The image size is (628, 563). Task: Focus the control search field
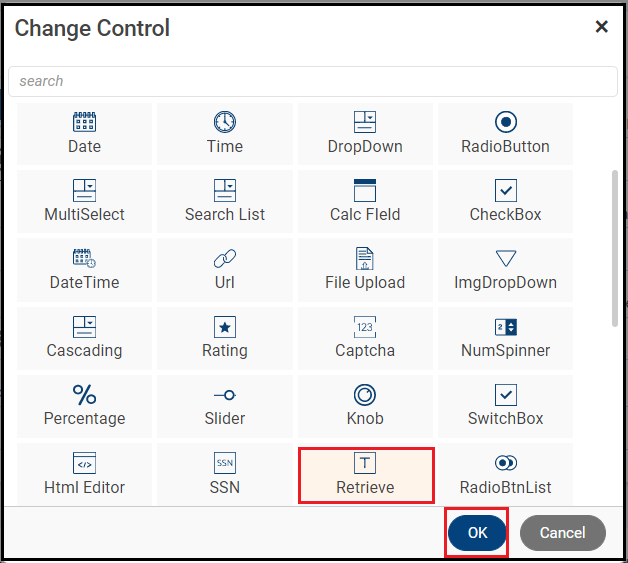(x=313, y=81)
